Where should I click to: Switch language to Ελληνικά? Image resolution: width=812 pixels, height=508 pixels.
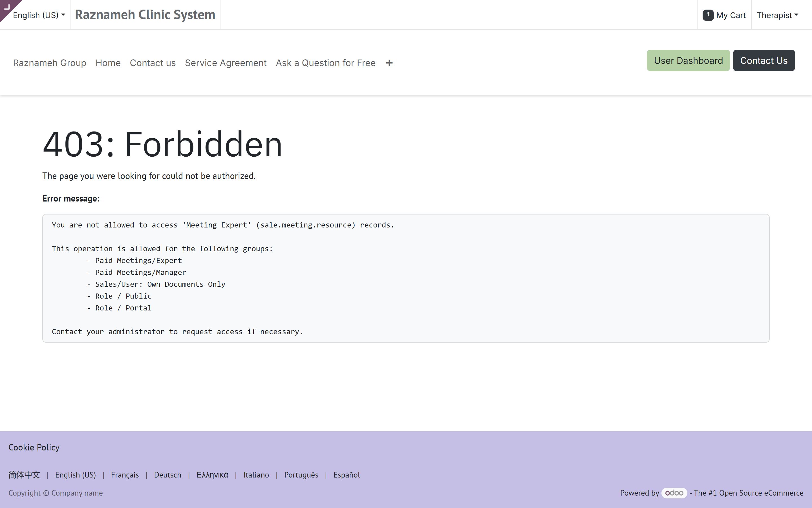click(212, 475)
